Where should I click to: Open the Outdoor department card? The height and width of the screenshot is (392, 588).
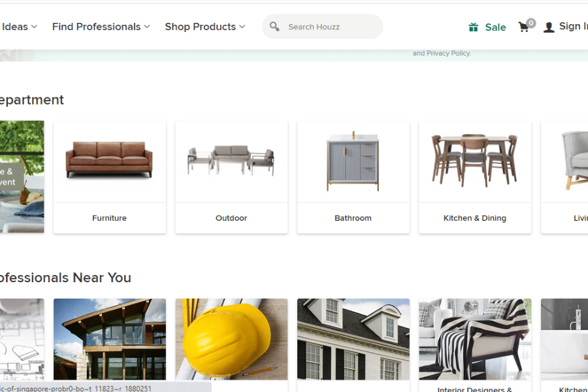(x=231, y=176)
